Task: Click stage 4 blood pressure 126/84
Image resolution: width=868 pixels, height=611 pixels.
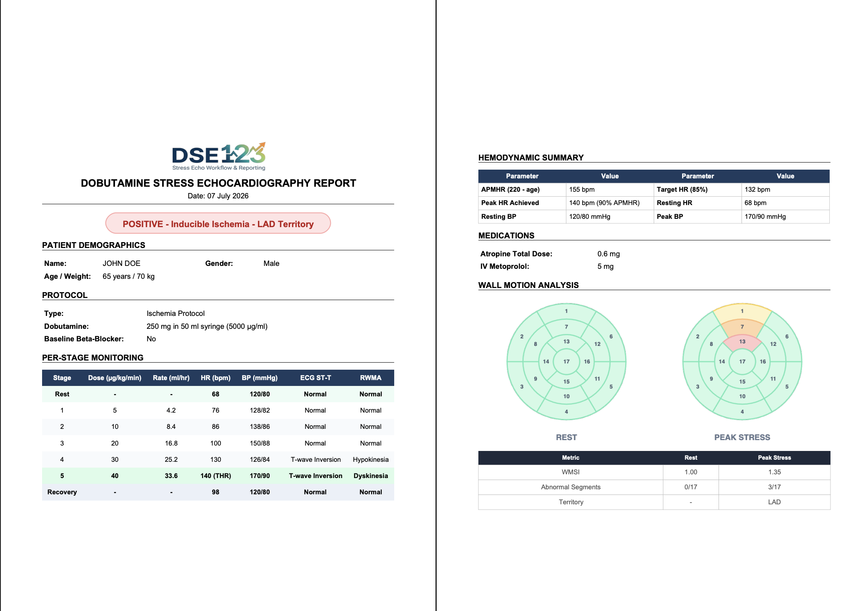Action: [x=260, y=459]
